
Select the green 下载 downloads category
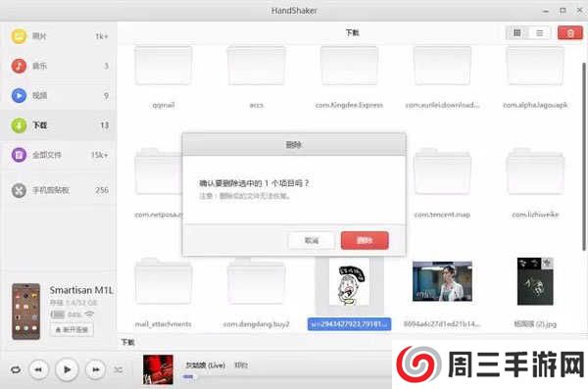pos(58,124)
